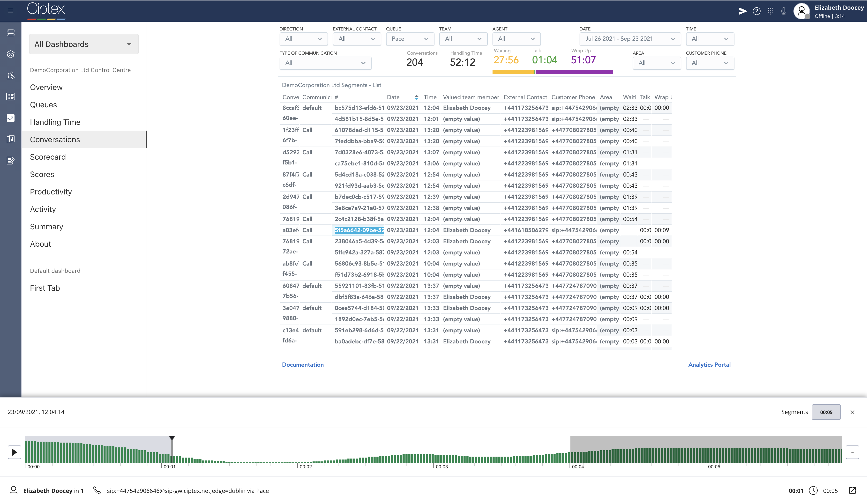
Task: Open the help question-mark icon
Action: [756, 11]
